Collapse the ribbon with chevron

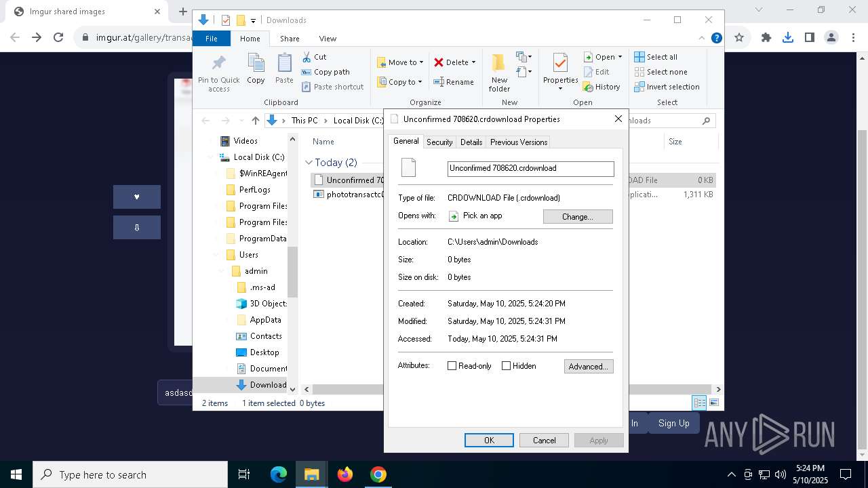(x=702, y=39)
